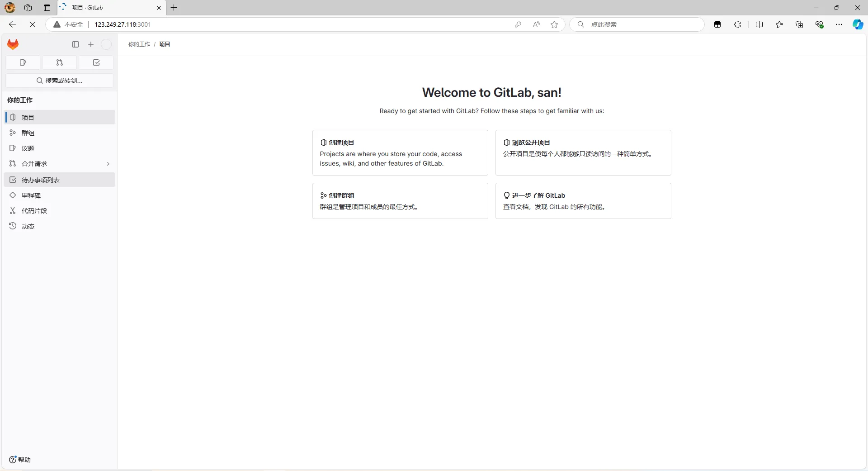Open browser settings and more menu
Screen dimensions: 868x471
[839, 24]
